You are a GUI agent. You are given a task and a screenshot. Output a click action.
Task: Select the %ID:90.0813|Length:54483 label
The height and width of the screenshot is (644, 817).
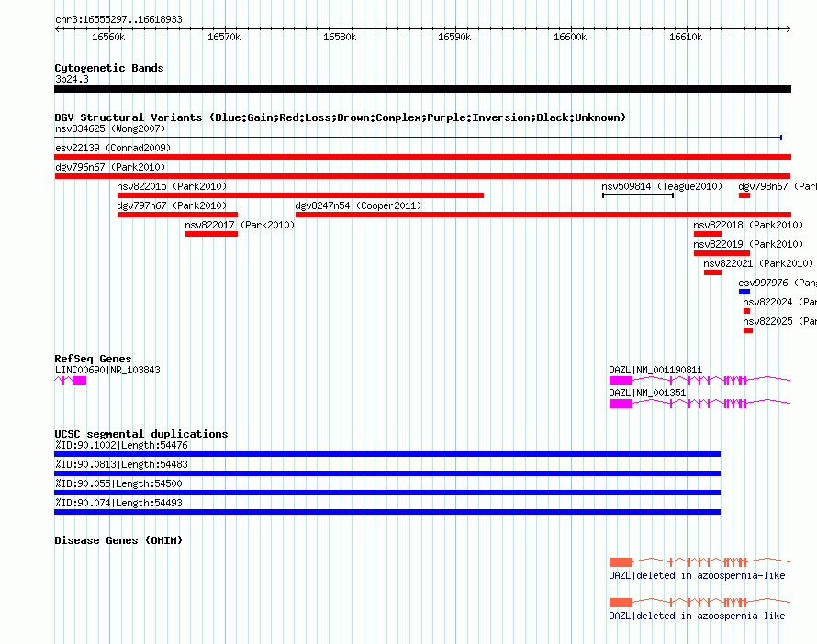121,464
